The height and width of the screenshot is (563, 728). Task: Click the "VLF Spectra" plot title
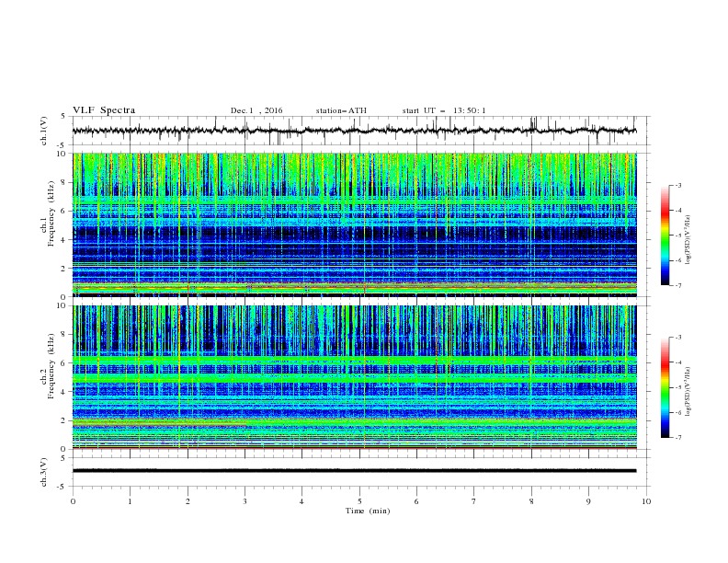pos(104,110)
